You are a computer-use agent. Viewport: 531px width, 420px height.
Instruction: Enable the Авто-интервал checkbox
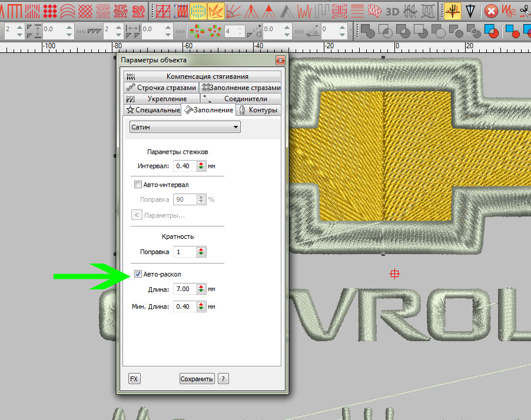click(x=138, y=185)
